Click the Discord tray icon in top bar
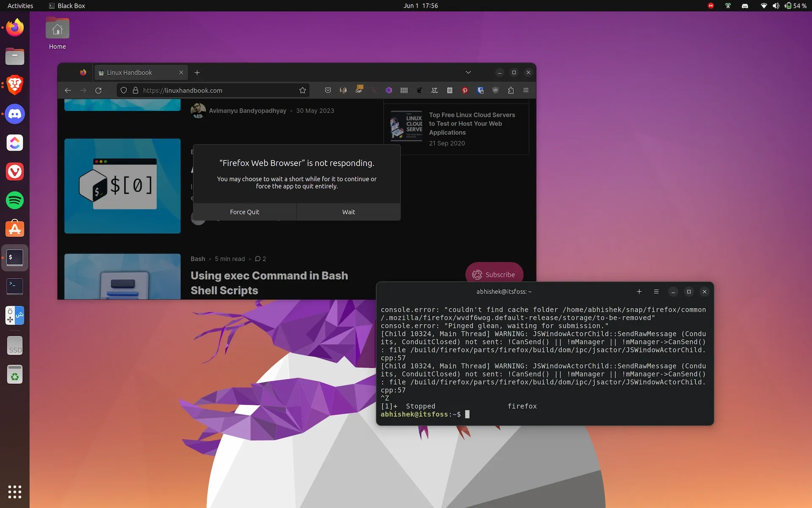The height and width of the screenshot is (508, 812). (x=745, y=6)
